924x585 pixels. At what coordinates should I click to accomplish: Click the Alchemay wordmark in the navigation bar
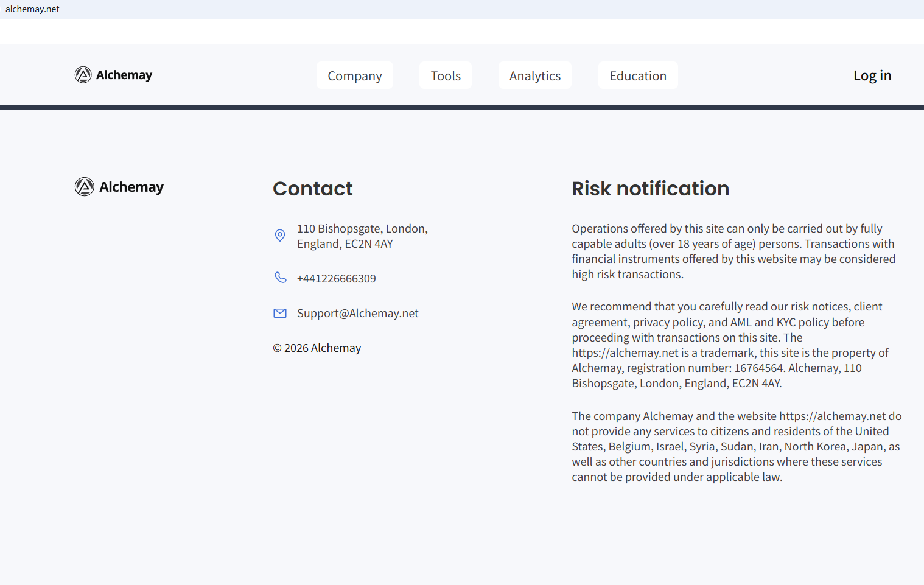point(124,75)
